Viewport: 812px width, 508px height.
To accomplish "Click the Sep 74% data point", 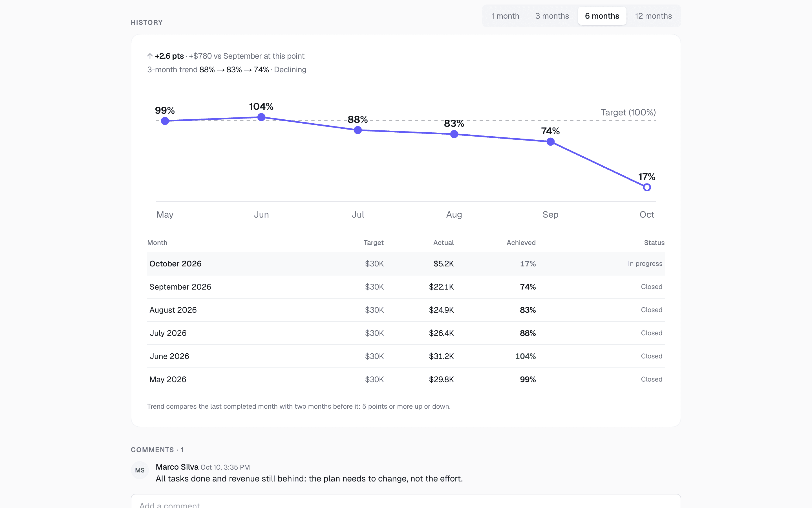I will point(551,142).
